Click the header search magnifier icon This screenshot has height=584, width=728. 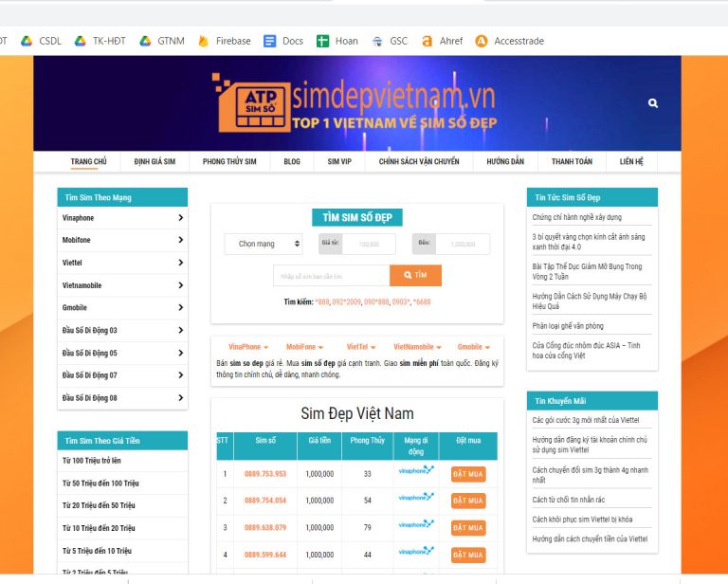[653, 103]
